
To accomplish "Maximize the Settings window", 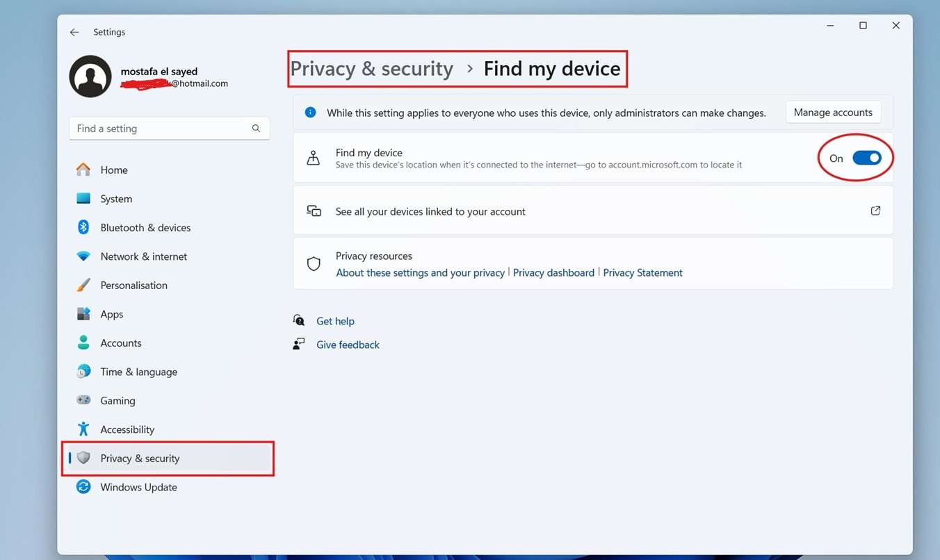I will click(x=863, y=26).
